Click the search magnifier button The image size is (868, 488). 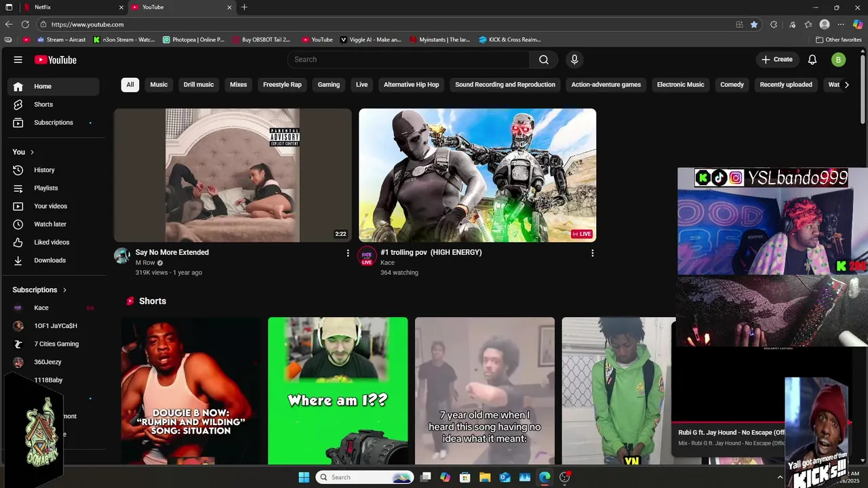coord(544,60)
